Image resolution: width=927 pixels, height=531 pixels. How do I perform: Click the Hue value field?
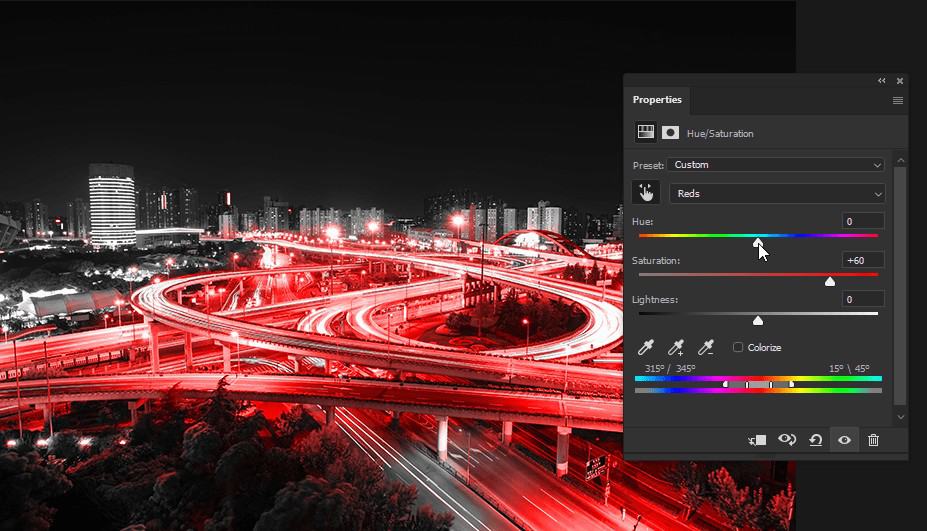pos(863,221)
